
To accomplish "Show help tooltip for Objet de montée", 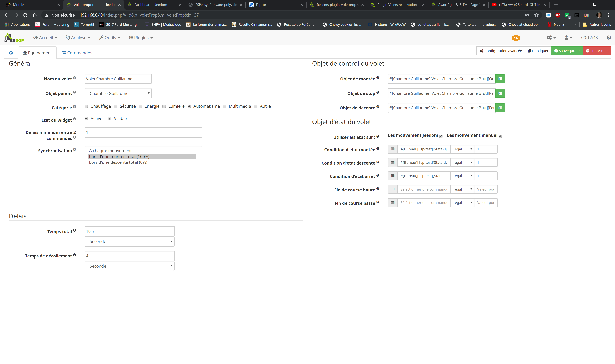I will coord(378,78).
